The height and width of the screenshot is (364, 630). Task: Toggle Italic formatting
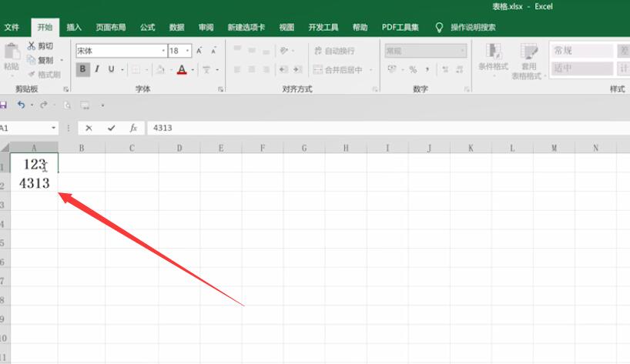click(x=97, y=69)
